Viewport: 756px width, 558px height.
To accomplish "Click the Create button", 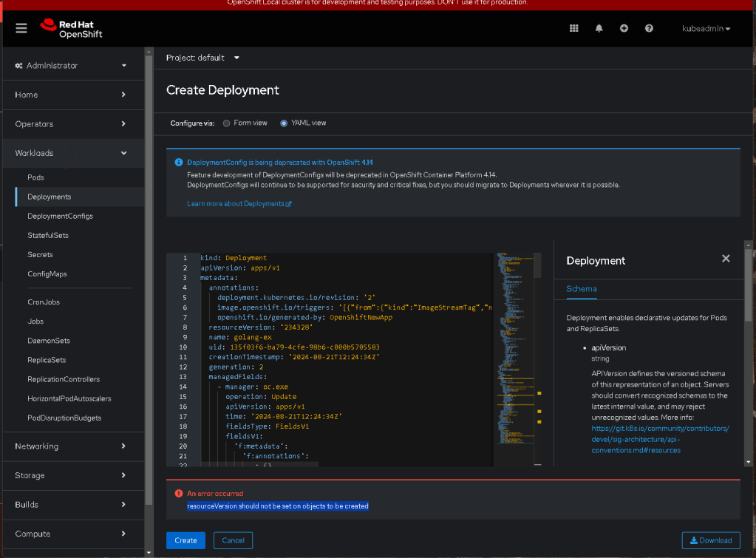I will (185, 540).
